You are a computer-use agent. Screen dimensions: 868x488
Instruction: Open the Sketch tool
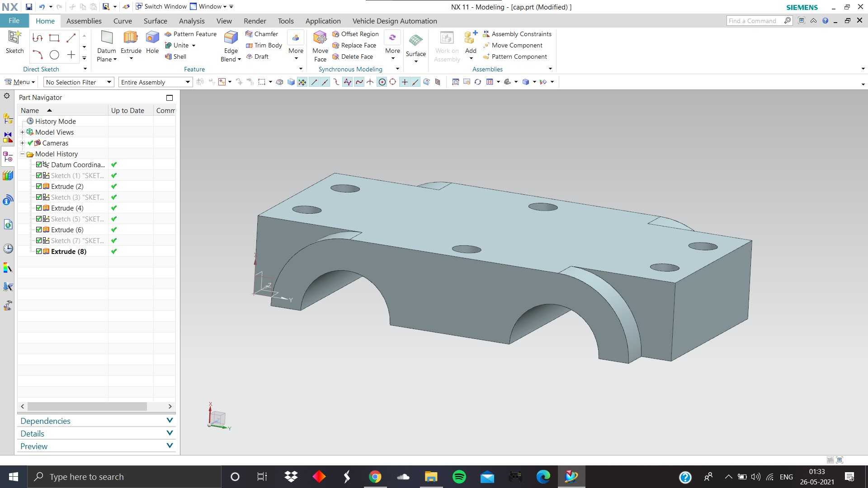point(14,42)
